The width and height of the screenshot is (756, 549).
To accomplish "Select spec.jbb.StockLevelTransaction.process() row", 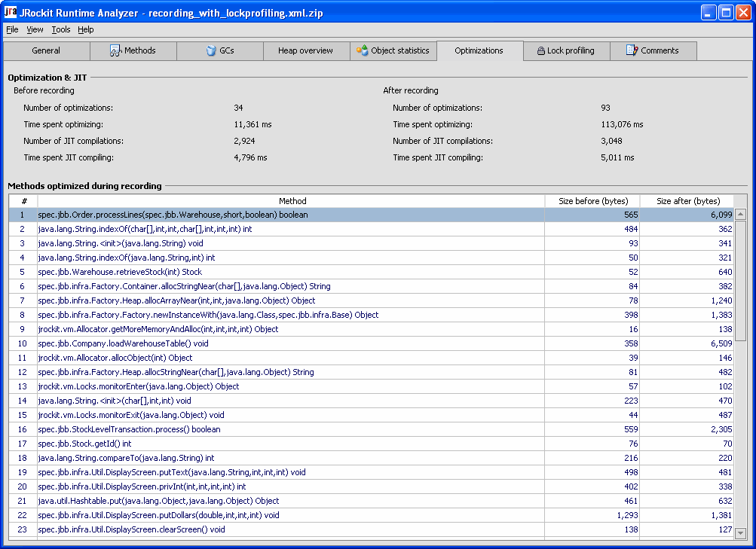I will pos(372,429).
